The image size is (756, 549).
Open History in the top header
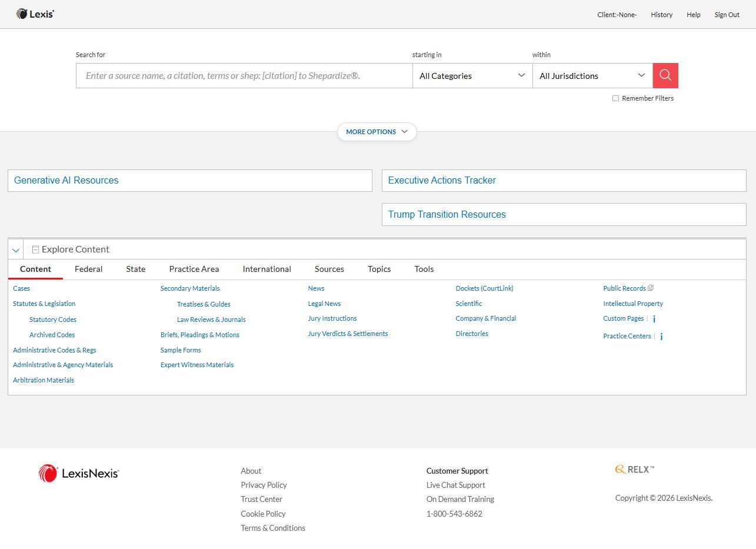(x=661, y=15)
